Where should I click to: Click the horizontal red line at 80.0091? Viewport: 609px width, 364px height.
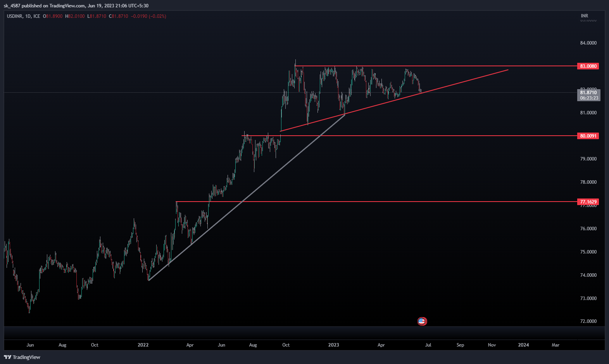pyautogui.click(x=409, y=136)
